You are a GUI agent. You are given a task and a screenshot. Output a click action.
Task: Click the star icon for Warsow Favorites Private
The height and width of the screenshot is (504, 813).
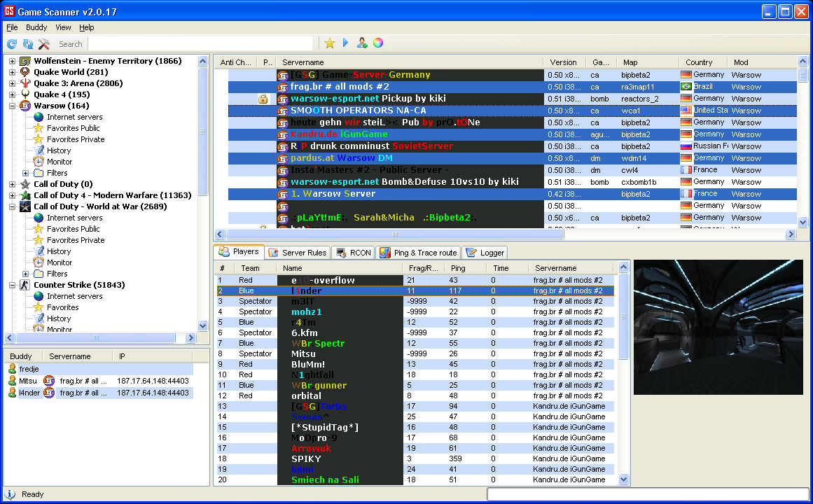[39, 139]
